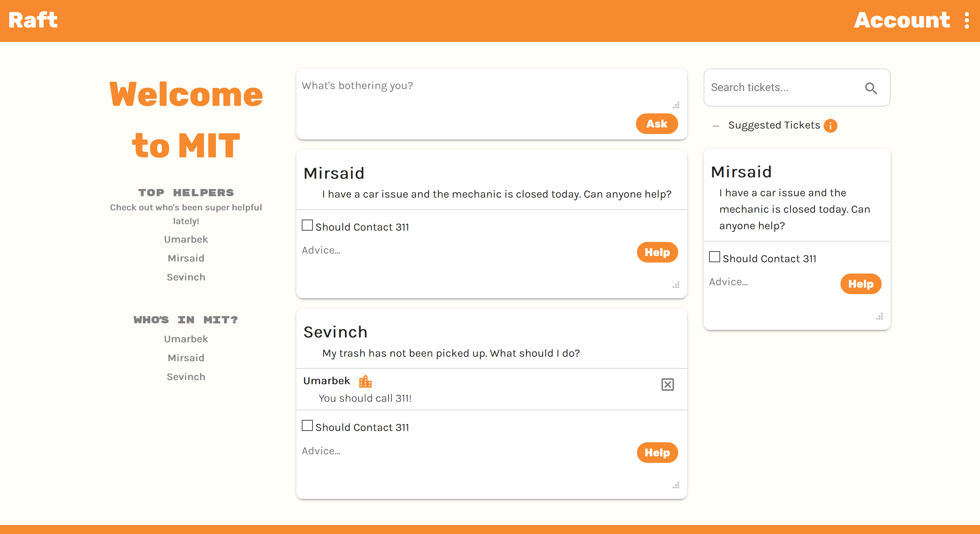The height and width of the screenshot is (534, 980).
Task: Click the reply text "You should call 311!"
Action: point(365,398)
